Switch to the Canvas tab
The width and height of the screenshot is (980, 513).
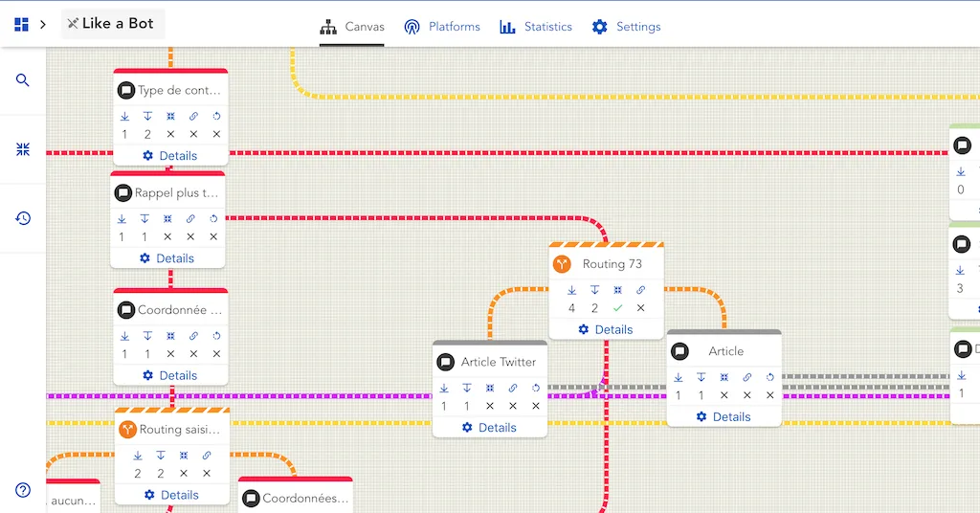click(x=352, y=27)
